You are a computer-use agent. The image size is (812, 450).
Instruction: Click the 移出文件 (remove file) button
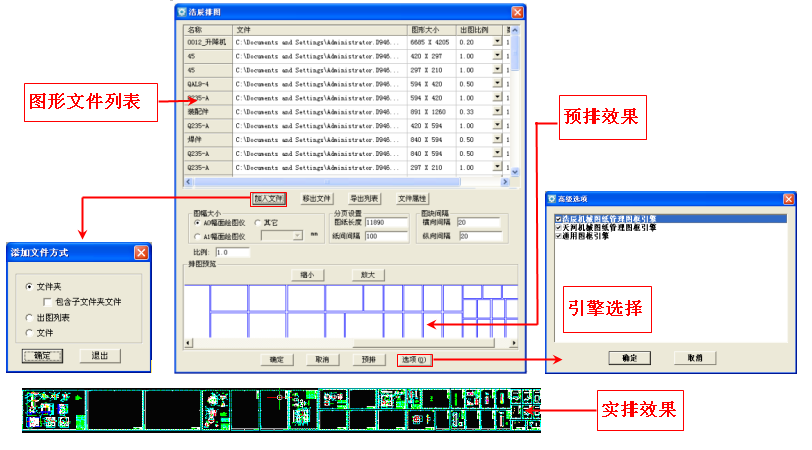[x=316, y=199]
